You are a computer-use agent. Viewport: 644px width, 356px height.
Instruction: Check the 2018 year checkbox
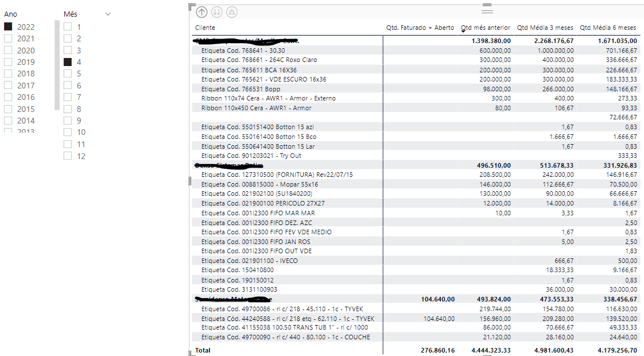click(x=8, y=73)
